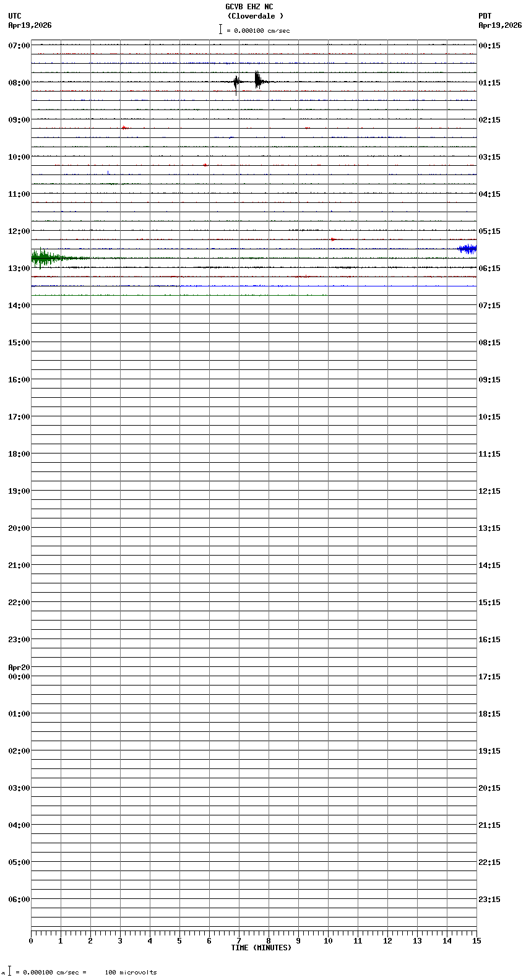Select the 18:00 UTC time label
The width and height of the screenshot is (526, 980).
point(19,454)
